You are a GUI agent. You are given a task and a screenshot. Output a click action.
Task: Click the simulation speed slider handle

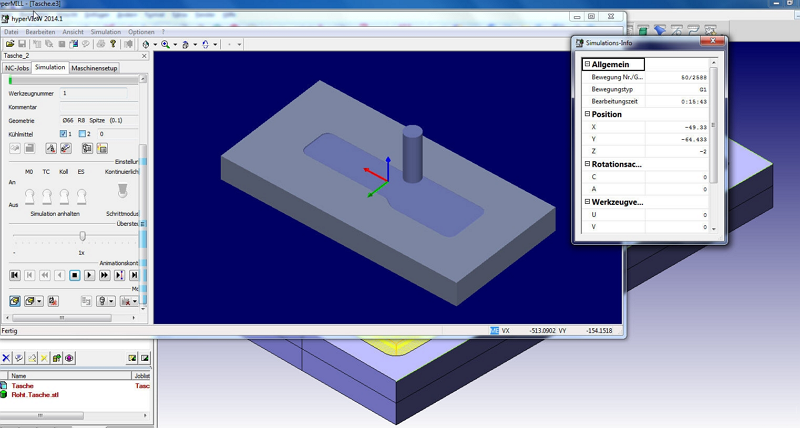point(83,236)
